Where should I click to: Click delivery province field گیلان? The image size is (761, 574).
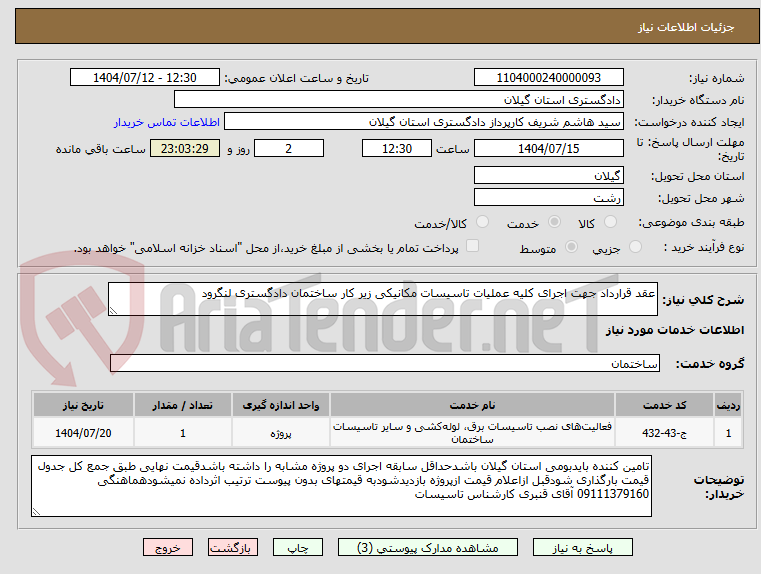pyautogui.click(x=548, y=175)
